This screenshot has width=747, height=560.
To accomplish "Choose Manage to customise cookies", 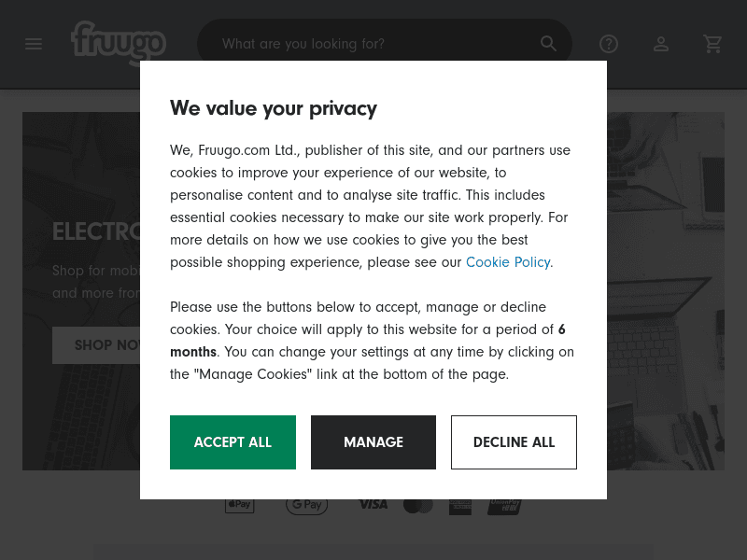I will 373,442.
